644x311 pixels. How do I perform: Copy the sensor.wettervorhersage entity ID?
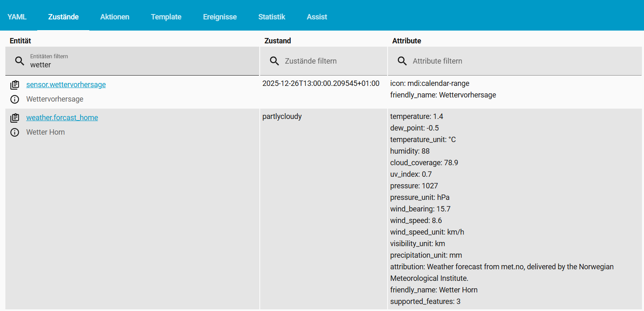click(15, 85)
